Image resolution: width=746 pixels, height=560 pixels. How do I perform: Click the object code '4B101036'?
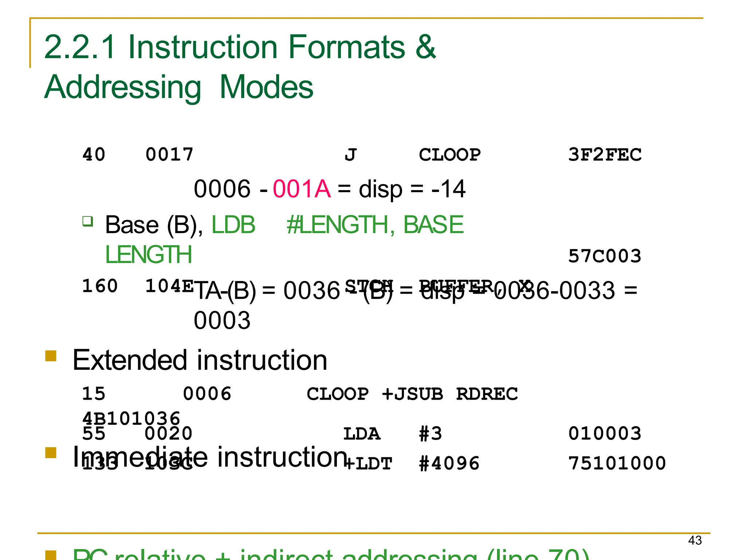pos(131,418)
